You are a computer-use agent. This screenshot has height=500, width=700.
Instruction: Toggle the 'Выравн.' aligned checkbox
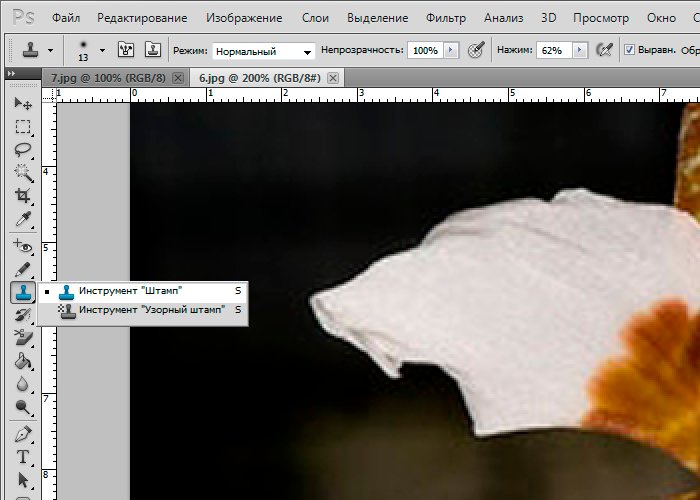click(629, 50)
